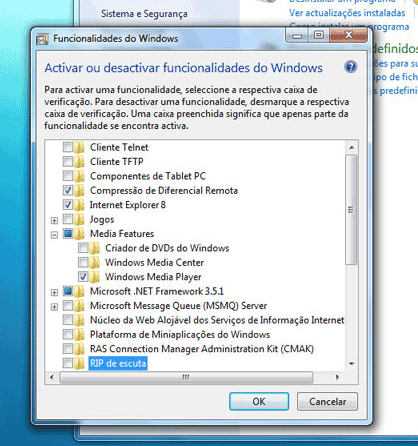The image size is (418, 446).
Task: Enable Criador de DVDs do Windows checkbox
Action: pyautogui.click(x=83, y=248)
